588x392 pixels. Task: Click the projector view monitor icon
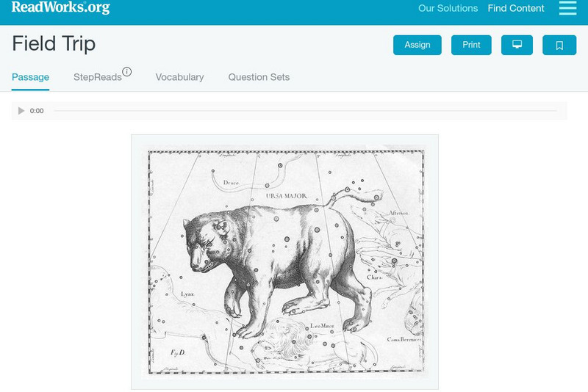pos(517,45)
